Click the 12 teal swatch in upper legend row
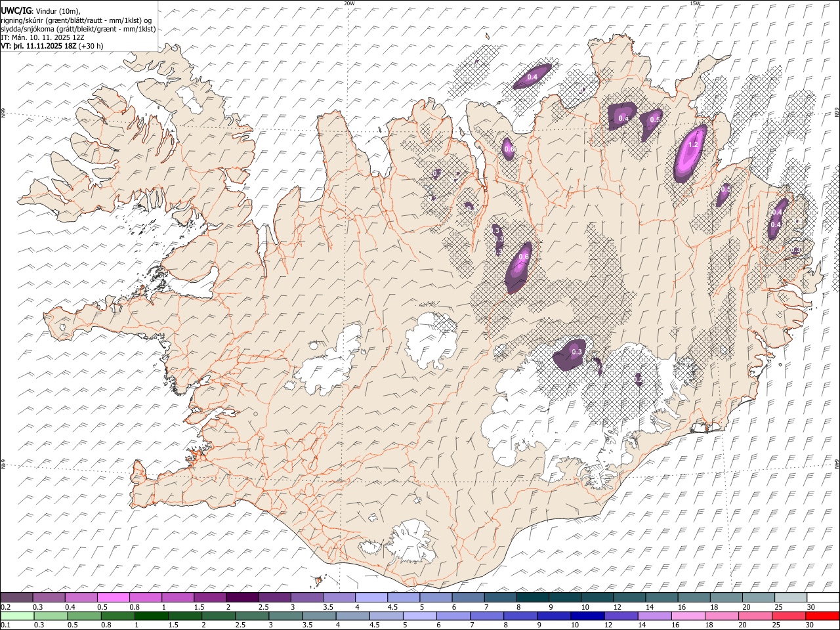Screen dimensions: 840x630 click(630, 598)
